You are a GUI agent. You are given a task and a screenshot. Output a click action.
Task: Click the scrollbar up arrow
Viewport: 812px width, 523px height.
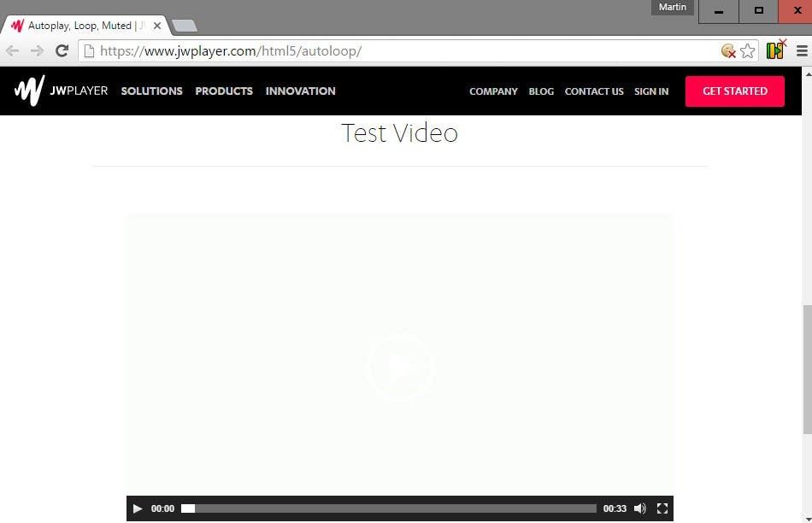coord(808,73)
